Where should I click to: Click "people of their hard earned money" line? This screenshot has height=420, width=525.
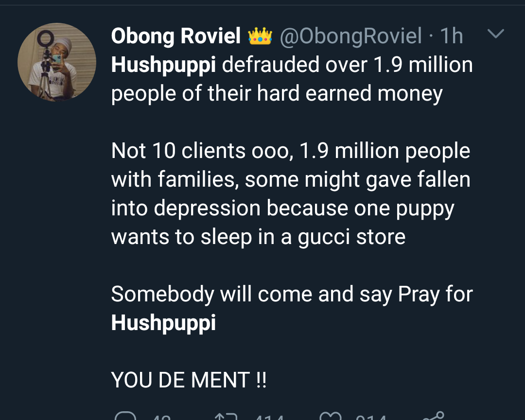coord(277,93)
